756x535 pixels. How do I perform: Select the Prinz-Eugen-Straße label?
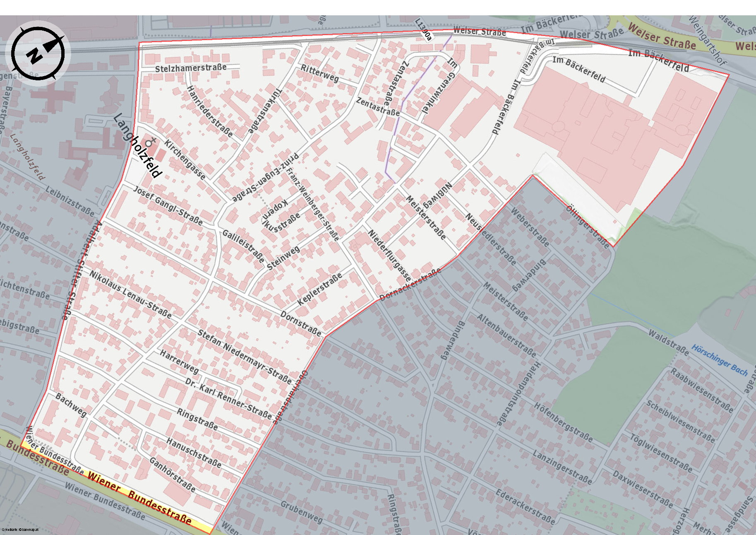(x=266, y=178)
